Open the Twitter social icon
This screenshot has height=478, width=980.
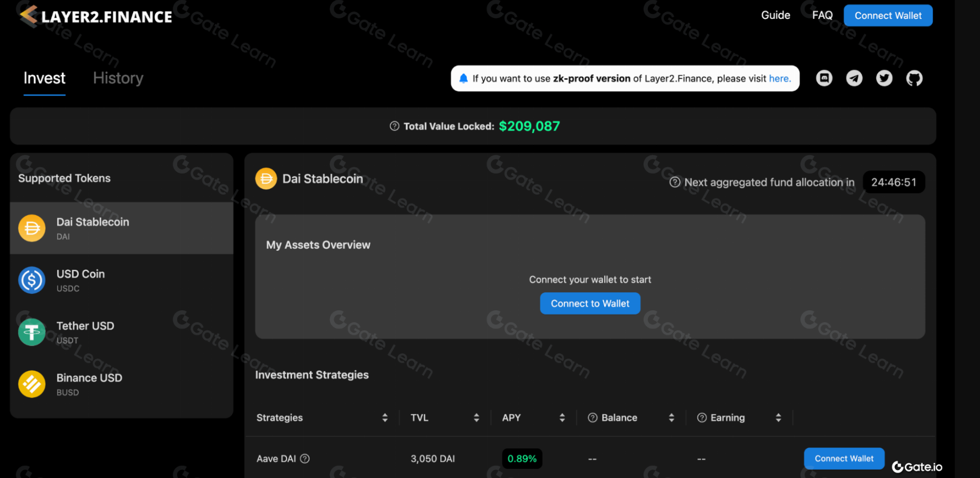coord(884,78)
